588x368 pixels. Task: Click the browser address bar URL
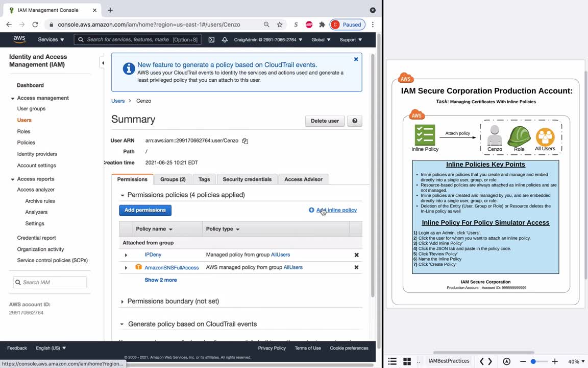pyautogui.click(x=149, y=25)
